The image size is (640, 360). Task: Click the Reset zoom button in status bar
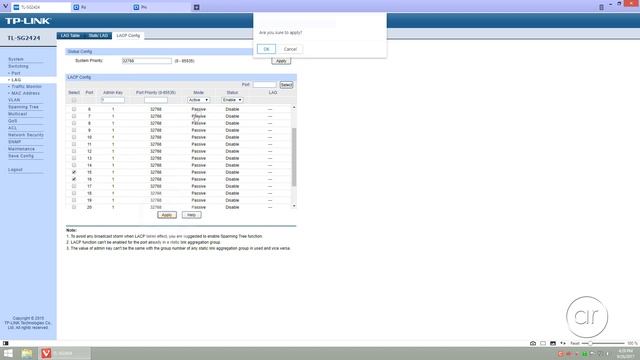tap(575, 343)
